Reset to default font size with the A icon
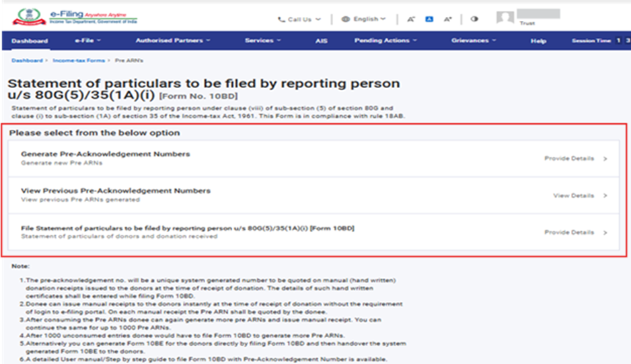 (x=429, y=19)
